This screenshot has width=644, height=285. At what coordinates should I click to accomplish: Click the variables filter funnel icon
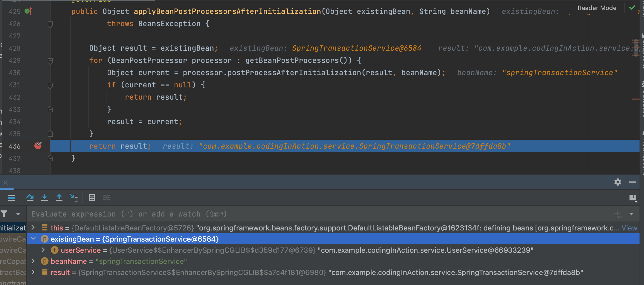4,214
